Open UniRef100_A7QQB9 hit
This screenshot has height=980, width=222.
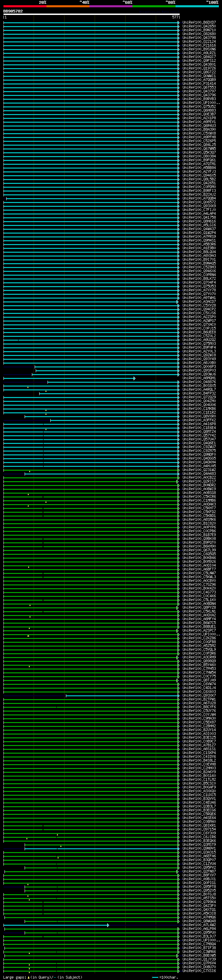[199, 80]
